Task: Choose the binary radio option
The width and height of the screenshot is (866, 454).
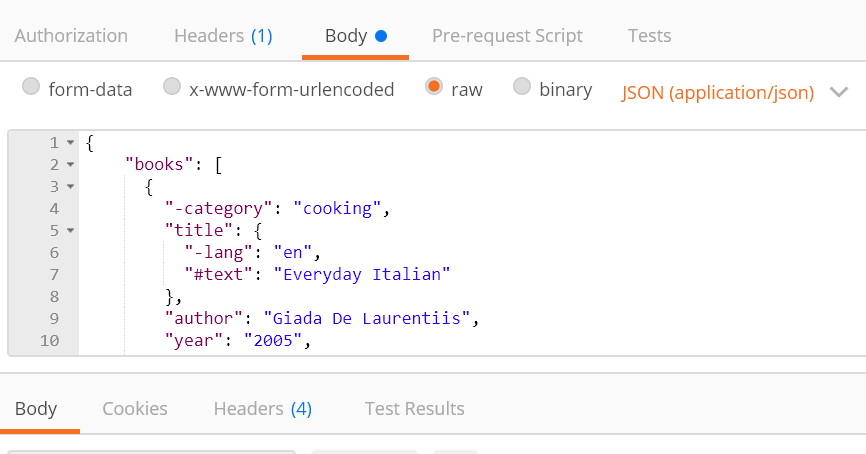Action: [x=522, y=87]
